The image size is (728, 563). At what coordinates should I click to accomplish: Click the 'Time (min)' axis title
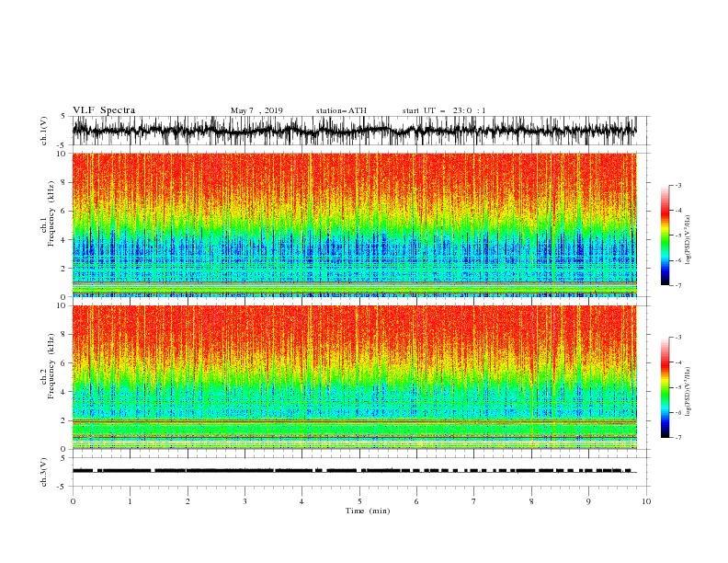pyautogui.click(x=368, y=511)
